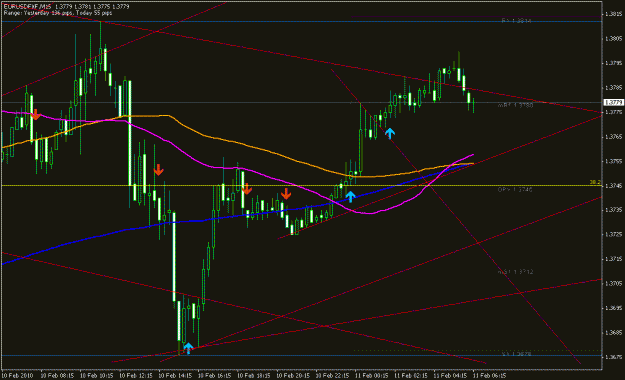
Task: Click the 'Range: Yesterday 136 pips' line
Action: [58, 13]
